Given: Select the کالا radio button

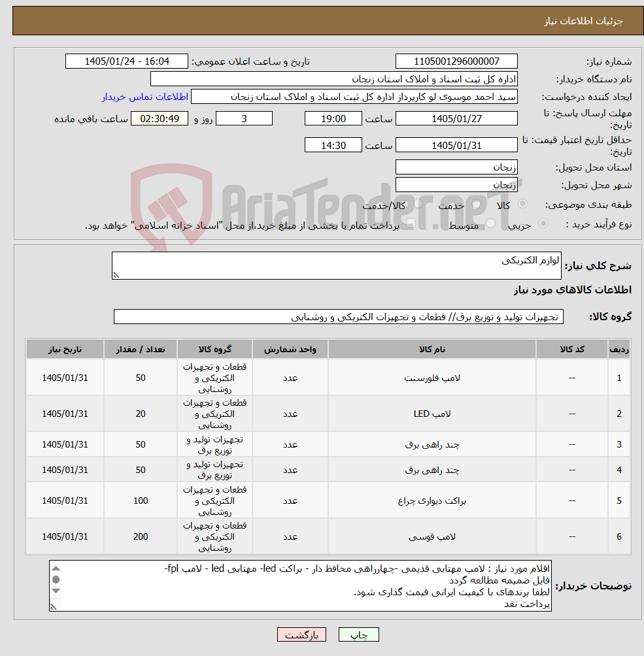Looking at the screenshot, I should click(522, 204).
